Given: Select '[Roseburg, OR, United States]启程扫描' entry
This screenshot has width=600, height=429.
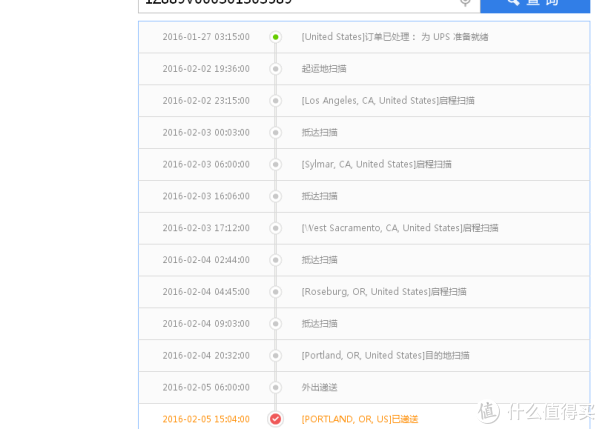Looking at the screenshot, I should click(384, 292).
